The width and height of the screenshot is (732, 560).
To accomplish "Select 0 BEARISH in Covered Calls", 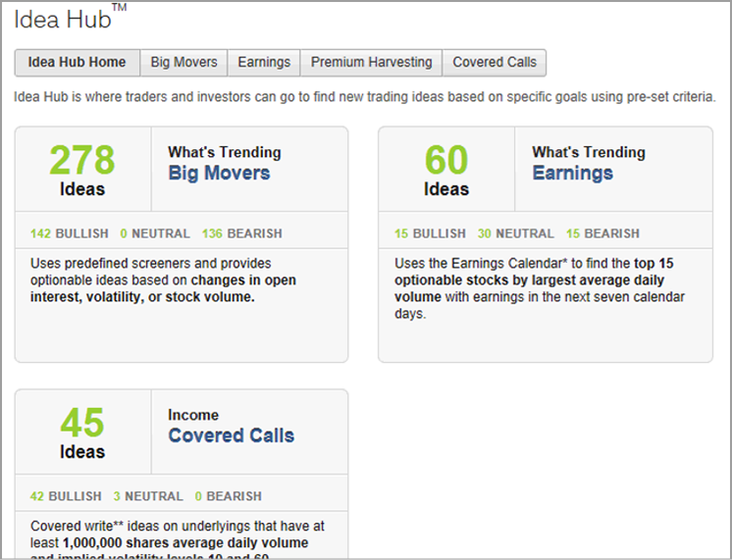I will 229,496.
